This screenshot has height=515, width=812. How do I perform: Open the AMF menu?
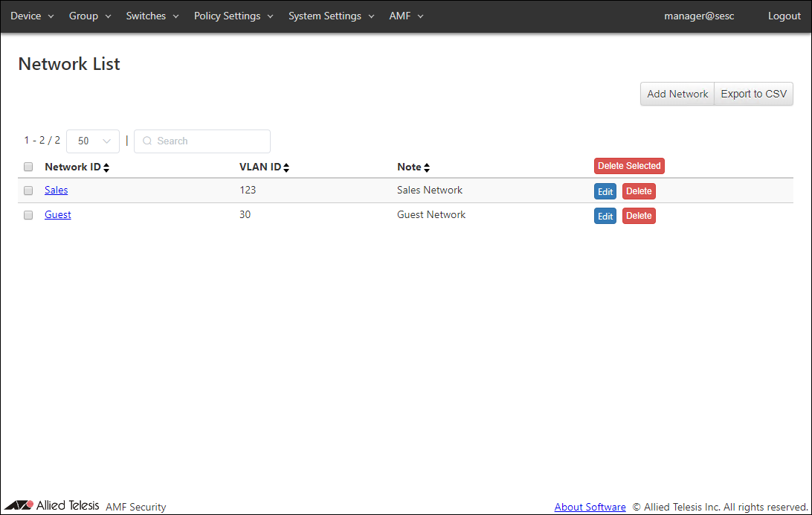tap(406, 16)
